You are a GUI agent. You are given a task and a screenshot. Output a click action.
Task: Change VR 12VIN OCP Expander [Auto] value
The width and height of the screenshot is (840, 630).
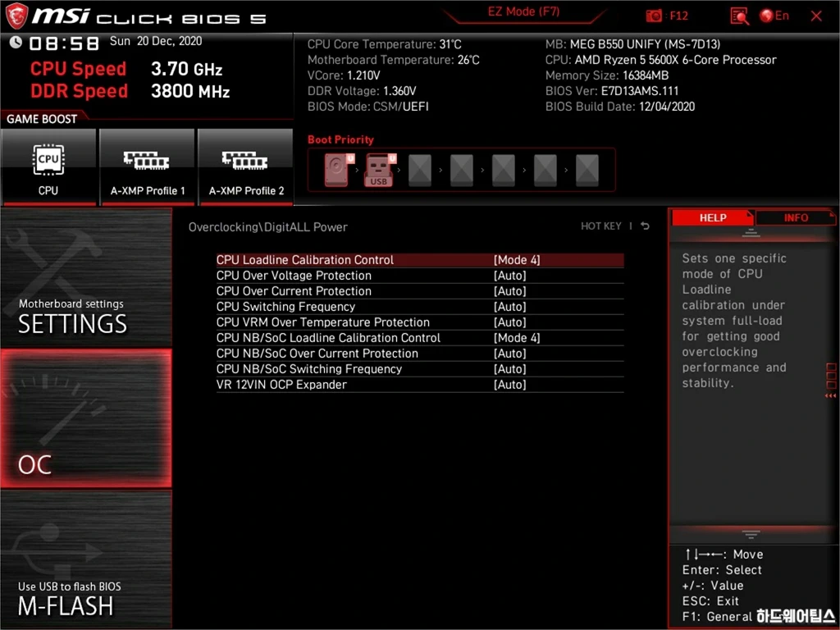510,384
